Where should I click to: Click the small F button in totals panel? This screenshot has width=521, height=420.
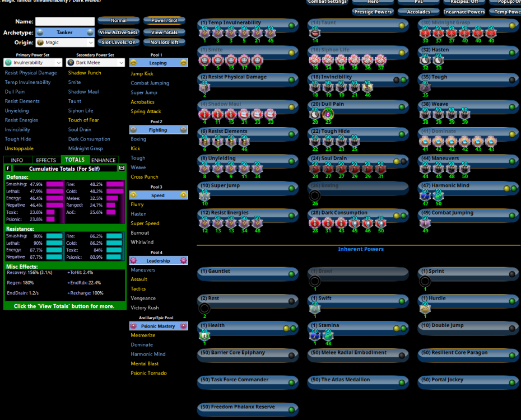pyautogui.click(x=8, y=168)
